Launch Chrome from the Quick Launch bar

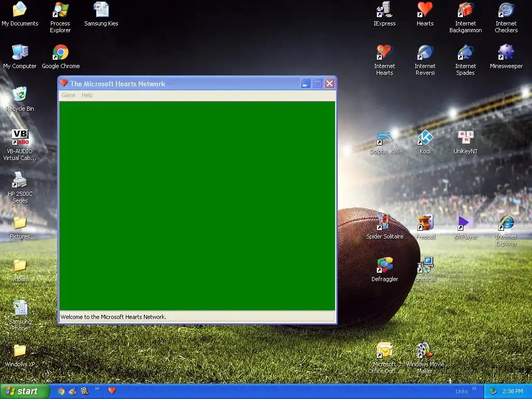(x=61, y=391)
